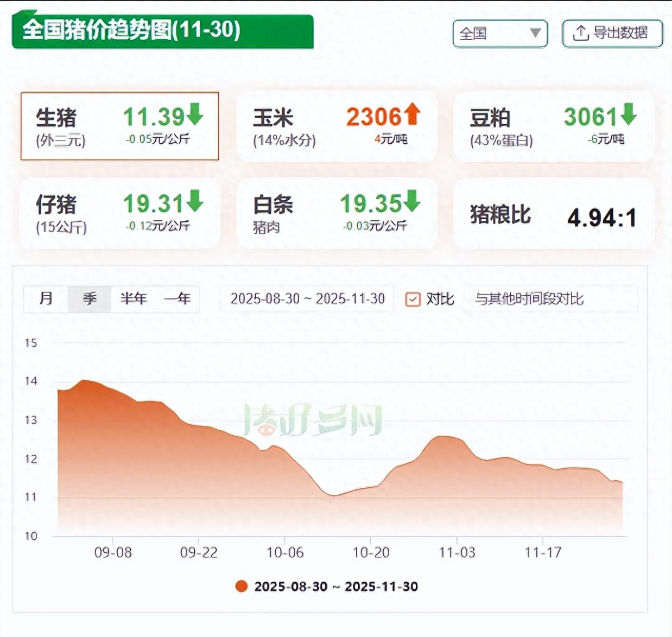
Task: Open the 与其他时间段对比 selector
Action: click(x=549, y=299)
